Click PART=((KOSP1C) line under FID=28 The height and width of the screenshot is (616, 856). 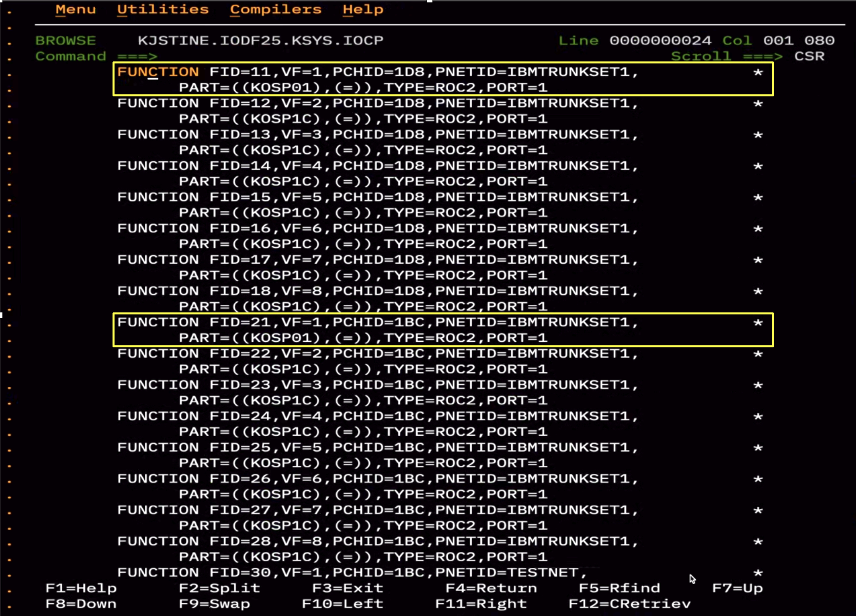pos(363,557)
